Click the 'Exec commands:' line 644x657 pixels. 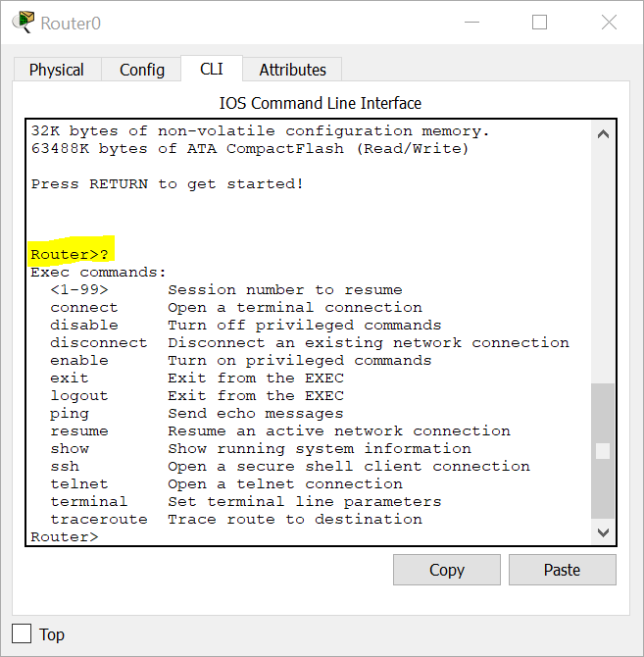pos(98,273)
